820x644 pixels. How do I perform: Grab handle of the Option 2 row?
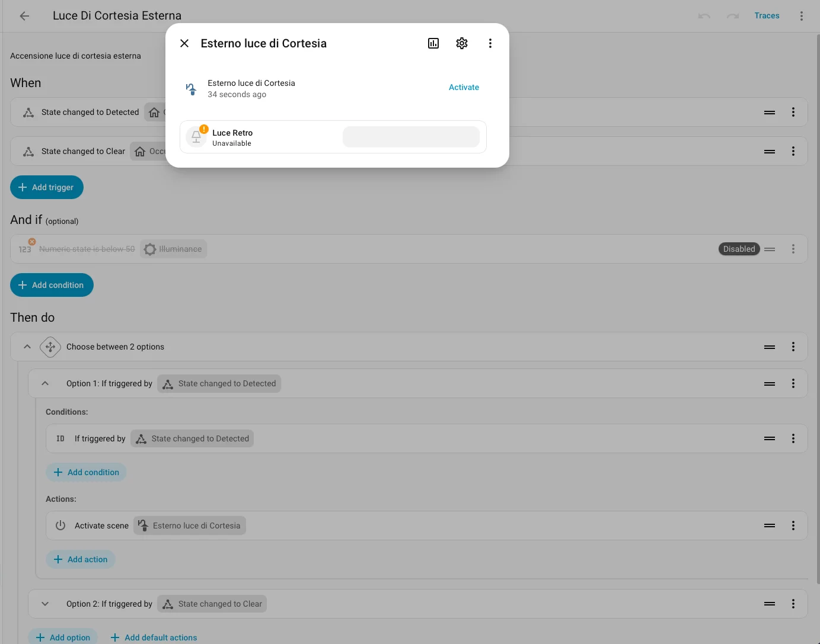coord(770,604)
